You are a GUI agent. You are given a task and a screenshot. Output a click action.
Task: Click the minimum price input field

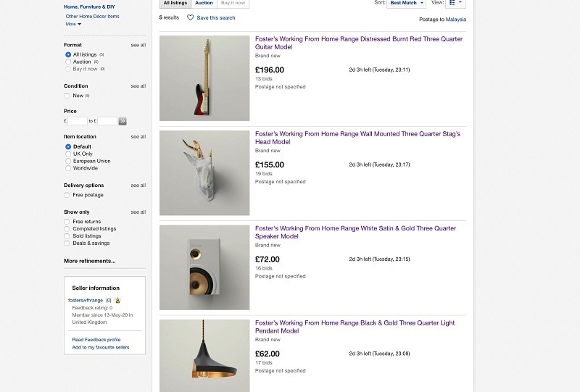click(78, 121)
